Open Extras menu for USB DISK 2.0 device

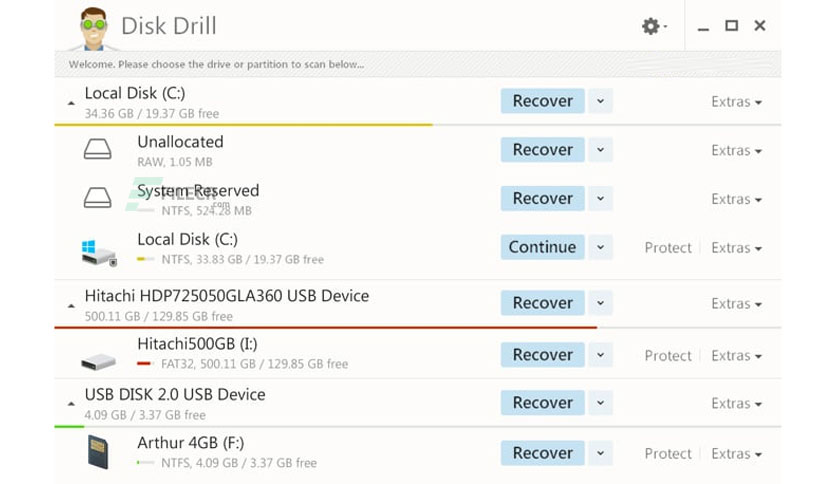coord(736,404)
